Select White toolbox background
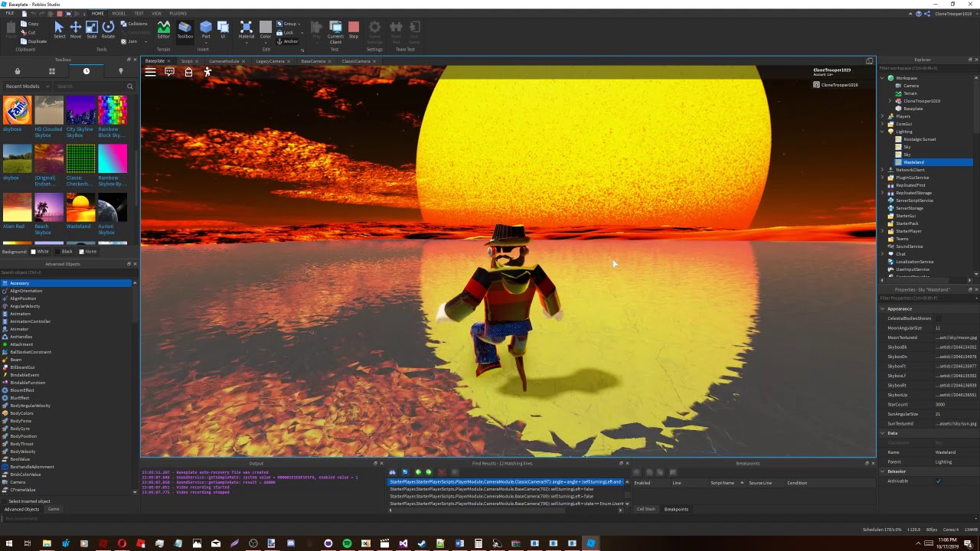This screenshot has height=551, width=980. (x=40, y=251)
